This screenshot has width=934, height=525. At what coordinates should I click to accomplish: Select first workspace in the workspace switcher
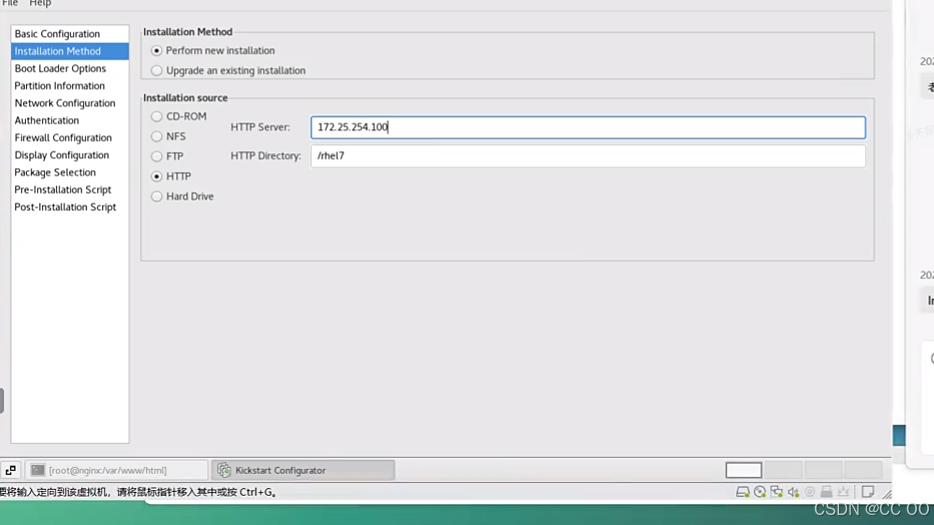click(743, 470)
